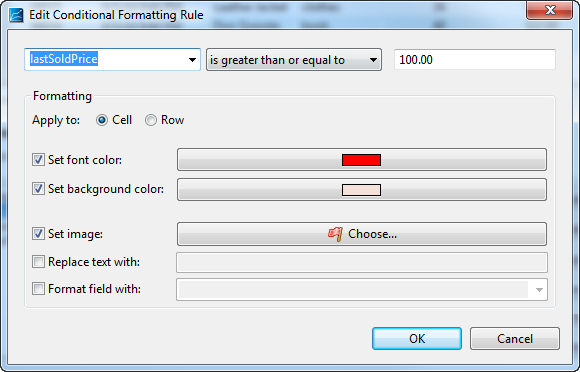Open the lastSoldPrice field dropdown arrow
Screen dimensions: 580x372
pyautogui.click(x=192, y=60)
